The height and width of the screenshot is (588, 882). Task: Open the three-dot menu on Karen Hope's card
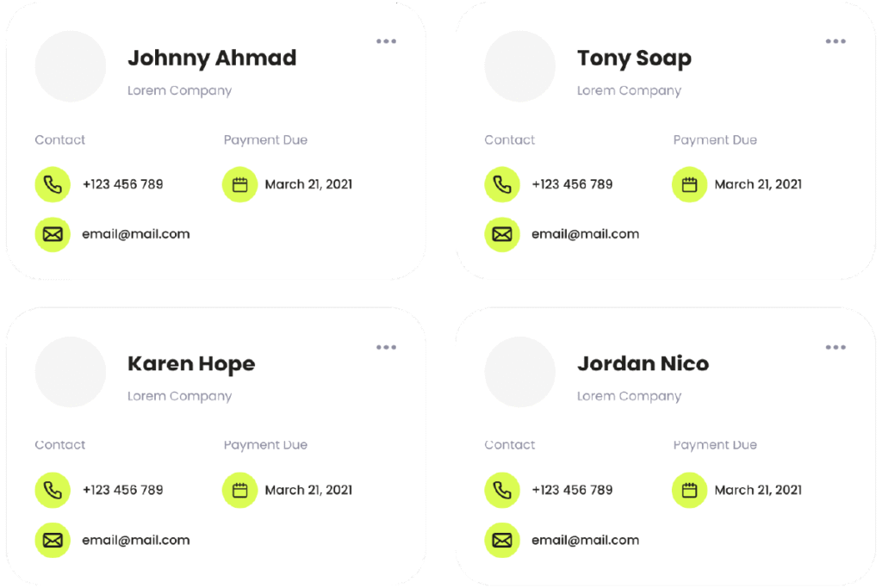(x=386, y=347)
